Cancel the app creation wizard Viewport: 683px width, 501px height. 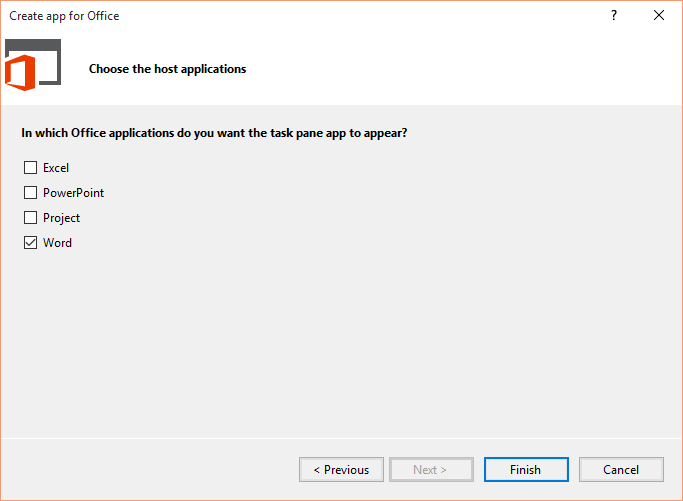point(621,470)
